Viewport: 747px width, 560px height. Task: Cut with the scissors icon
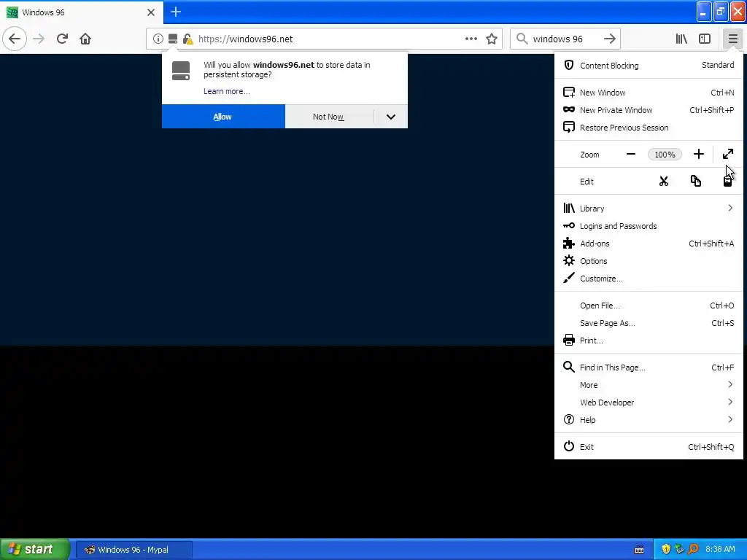coord(664,182)
